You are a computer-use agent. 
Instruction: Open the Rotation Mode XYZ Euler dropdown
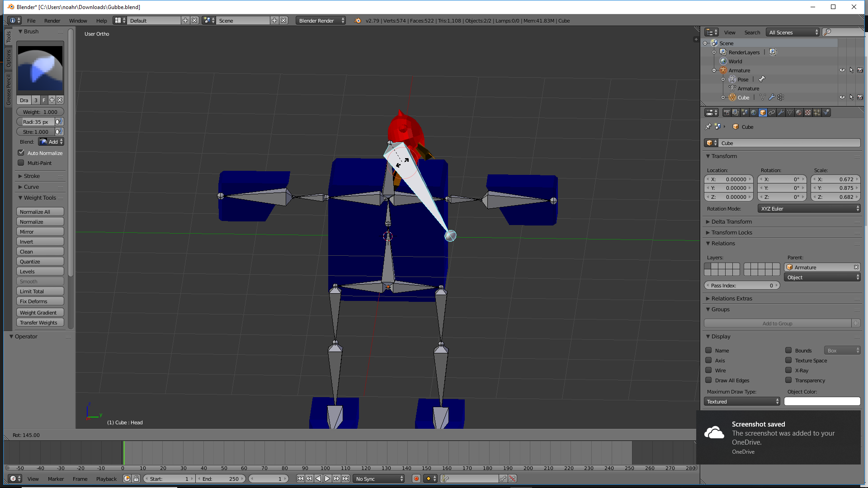tap(809, 208)
